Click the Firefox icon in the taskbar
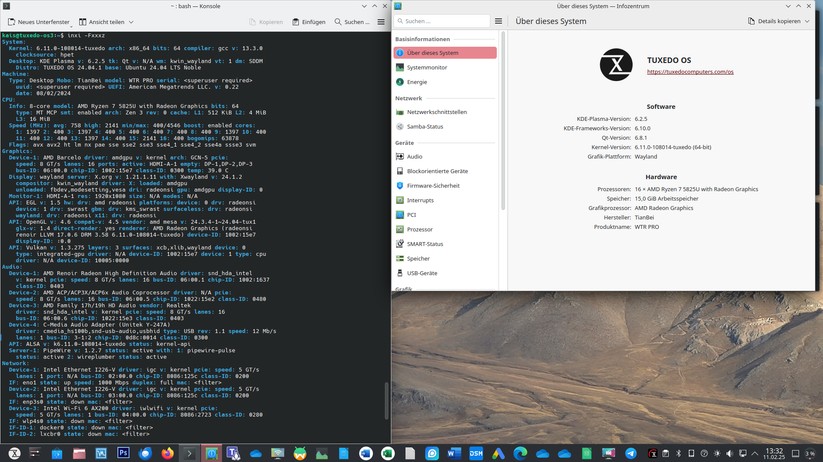The image size is (823, 462). [x=166, y=453]
